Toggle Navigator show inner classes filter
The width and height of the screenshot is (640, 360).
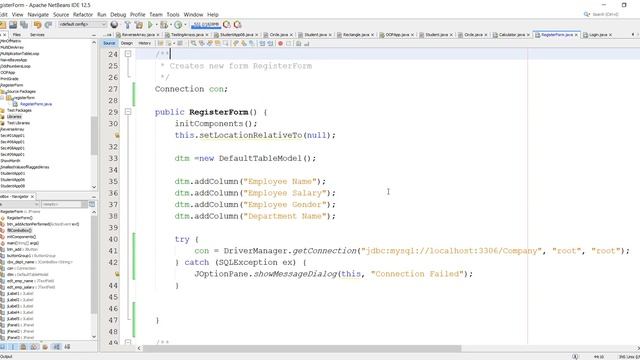coord(45,347)
